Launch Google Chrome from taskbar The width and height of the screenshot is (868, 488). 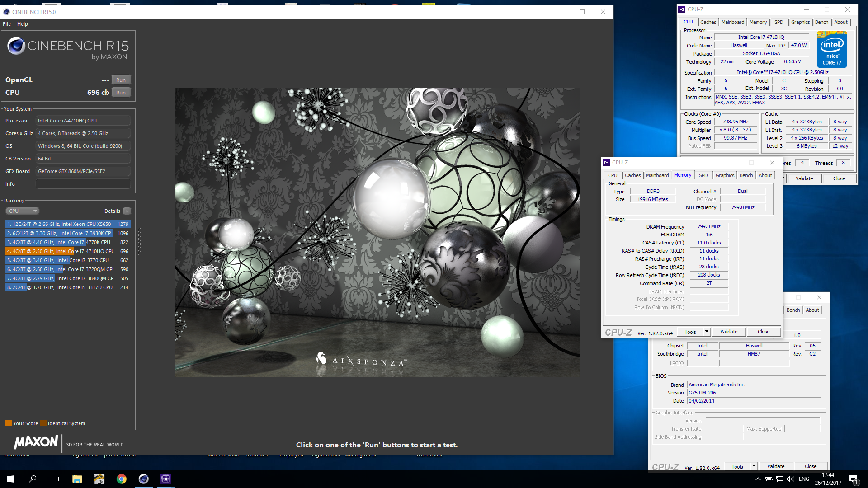pyautogui.click(x=121, y=479)
